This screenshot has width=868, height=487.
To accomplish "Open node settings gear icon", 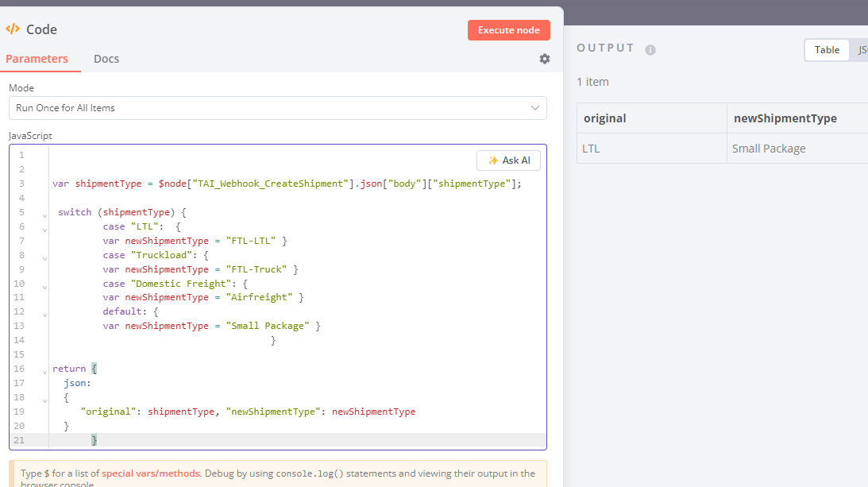I will (544, 59).
